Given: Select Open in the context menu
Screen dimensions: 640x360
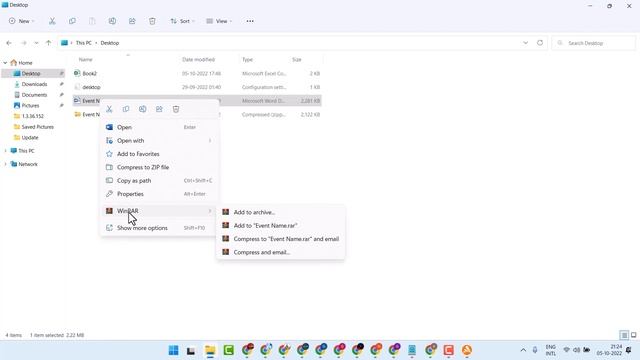Looking at the screenshot, I should coord(159,127).
